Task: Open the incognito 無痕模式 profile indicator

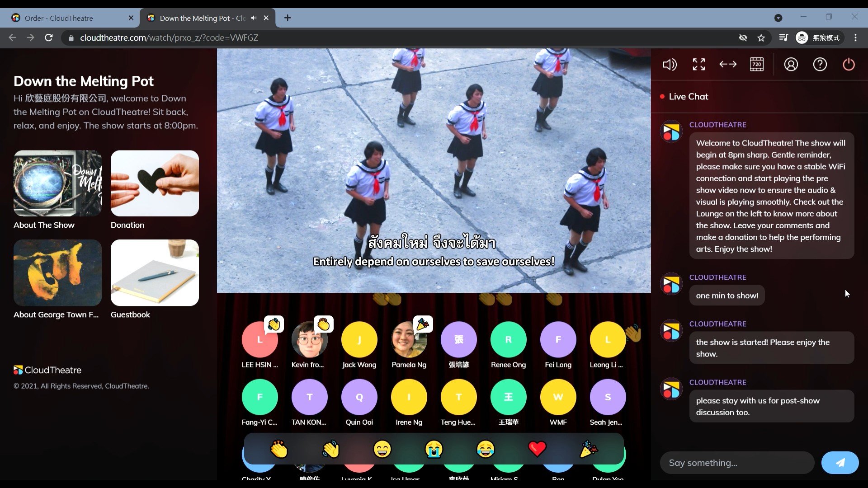Action: [819, 38]
